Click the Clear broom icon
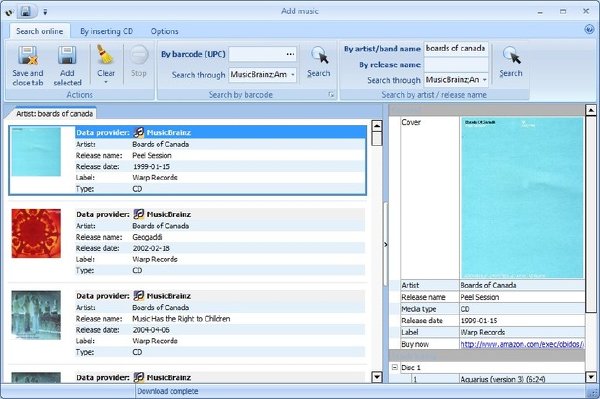 click(x=104, y=55)
